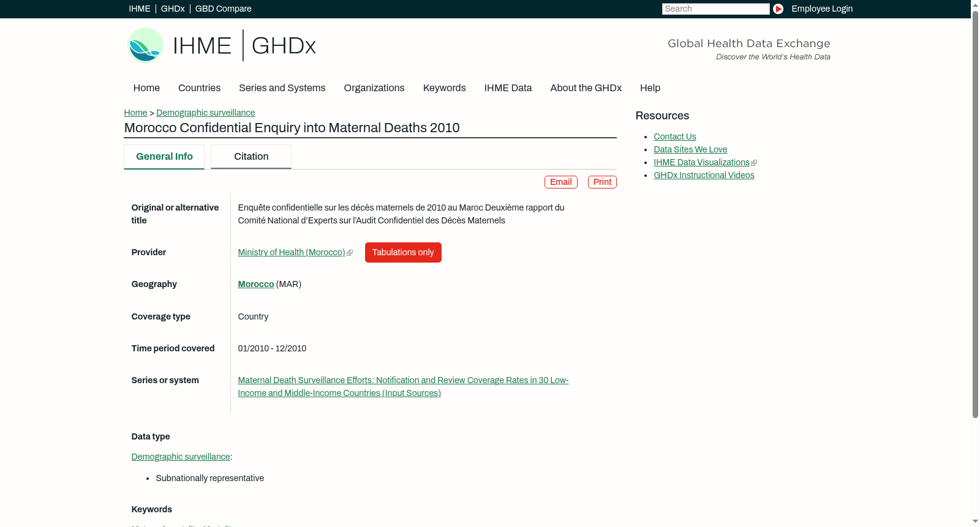Open the IHME link in top bar

click(140, 9)
